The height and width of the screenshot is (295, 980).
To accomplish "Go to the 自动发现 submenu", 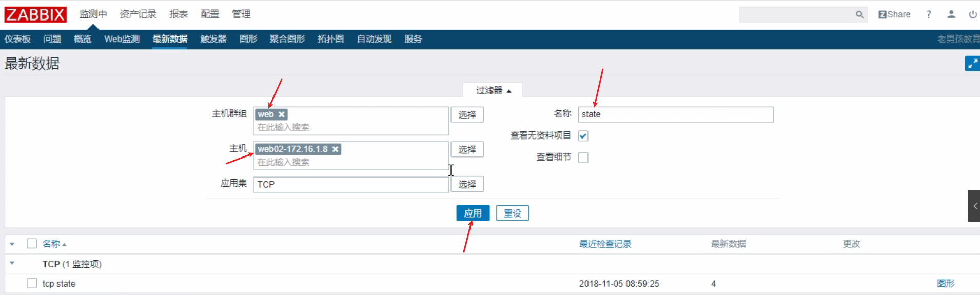I will tap(375, 39).
